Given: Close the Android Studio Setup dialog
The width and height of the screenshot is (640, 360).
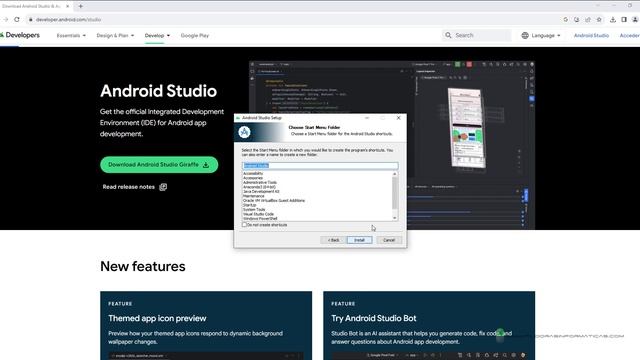Looking at the screenshot, I should tap(399, 118).
